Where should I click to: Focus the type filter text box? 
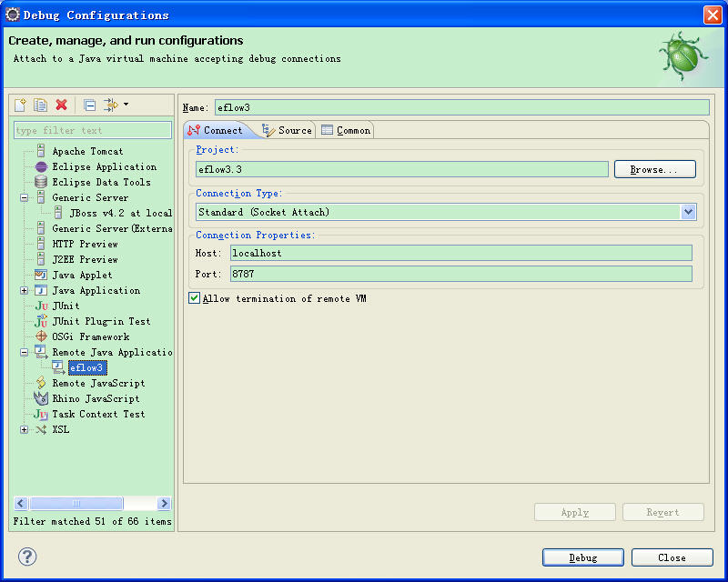point(93,130)
